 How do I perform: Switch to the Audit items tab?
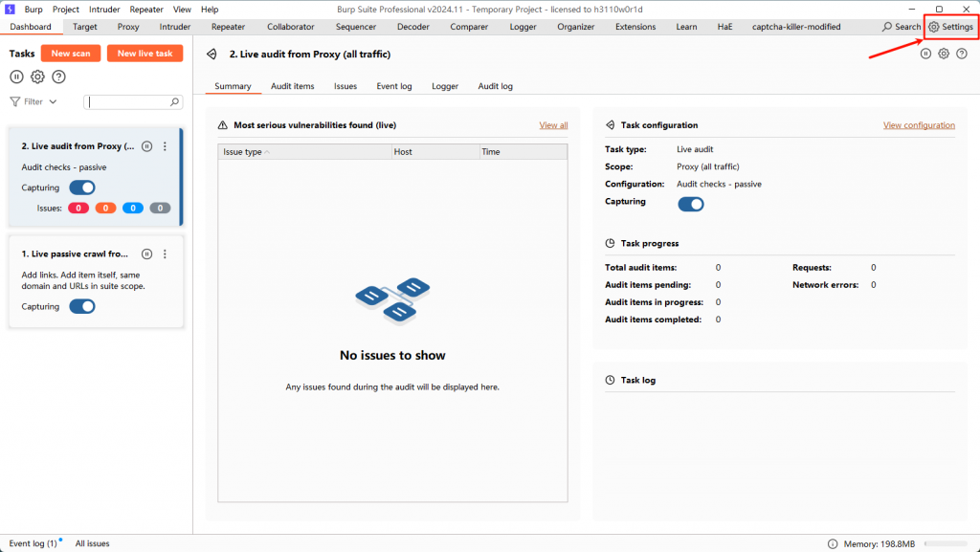(x=293, y=86)
